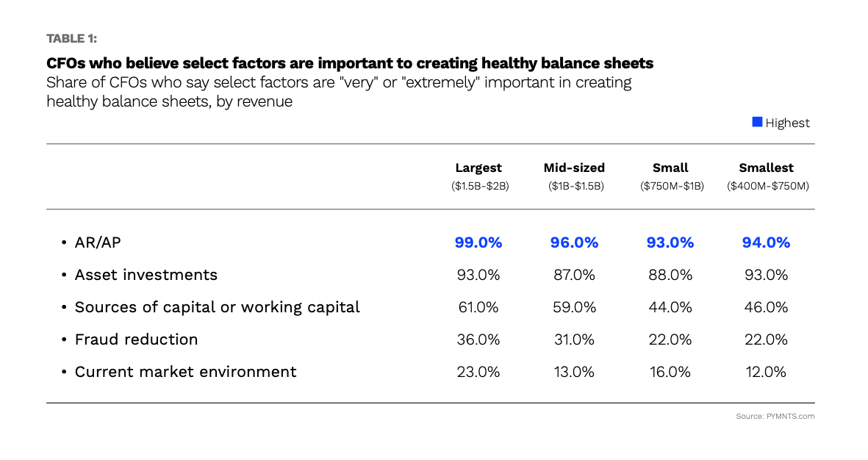Image resolution: width=868 pixels, height=460 pixels.
Task: Click the 96.0% Mid-sized AR/AP value
Action: coord(574,242)
